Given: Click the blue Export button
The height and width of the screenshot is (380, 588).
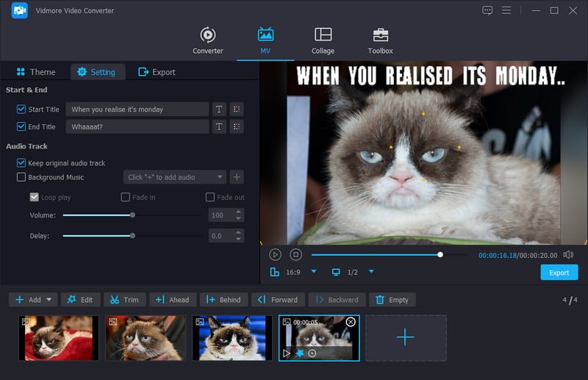Looking at the screenshot, I should point(559,273).
